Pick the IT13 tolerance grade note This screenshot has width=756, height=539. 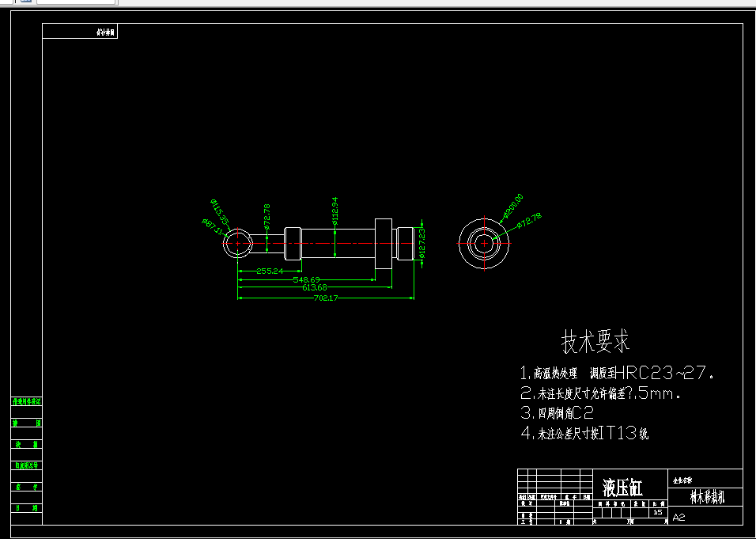pos(584,433)
